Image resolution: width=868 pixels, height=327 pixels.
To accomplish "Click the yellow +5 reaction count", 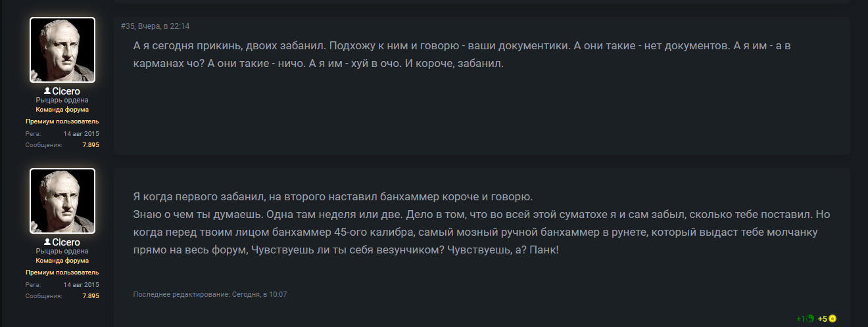I will click(x=822, y=319).
